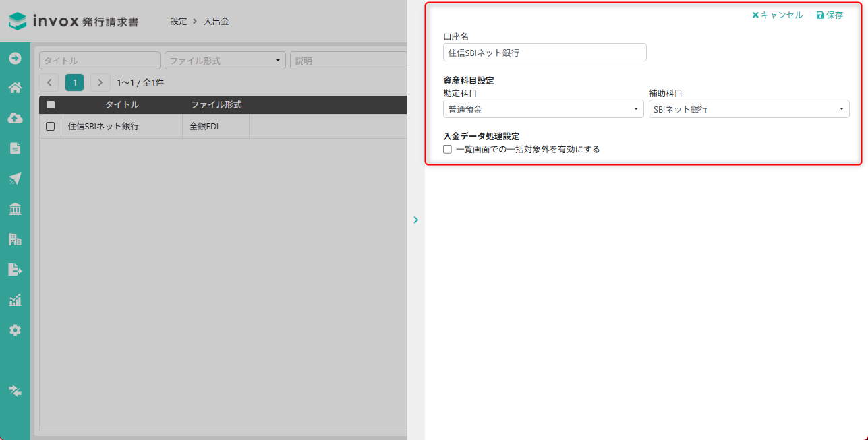Click the bar chart icon in the sidebar
This screenshot has width=868, height=440.
pyautogui.click(x=15, y=300)
